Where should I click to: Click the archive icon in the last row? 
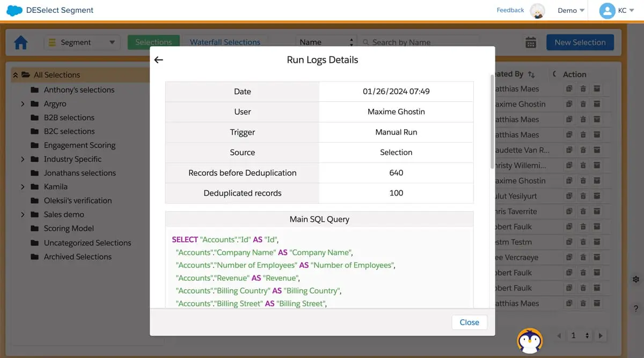(x=596, y=304)
